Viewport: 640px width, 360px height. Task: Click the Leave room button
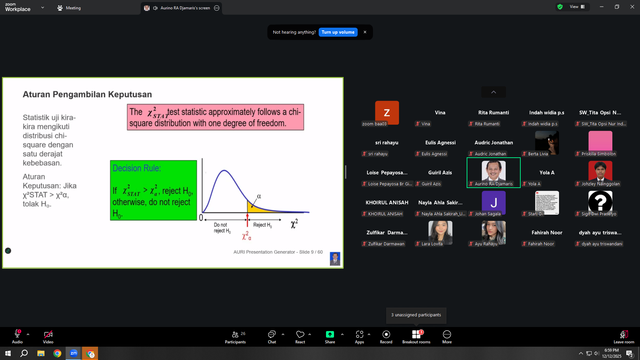click(624, 337)
